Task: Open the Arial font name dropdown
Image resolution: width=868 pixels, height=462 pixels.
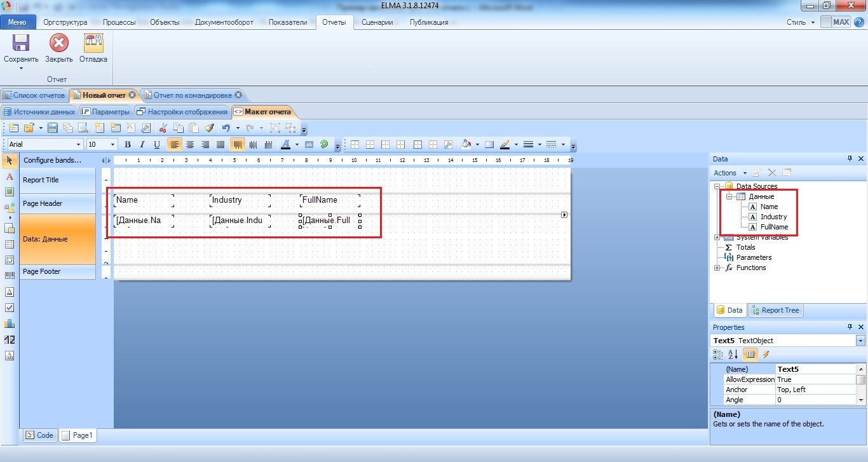Action: (44, 145)
